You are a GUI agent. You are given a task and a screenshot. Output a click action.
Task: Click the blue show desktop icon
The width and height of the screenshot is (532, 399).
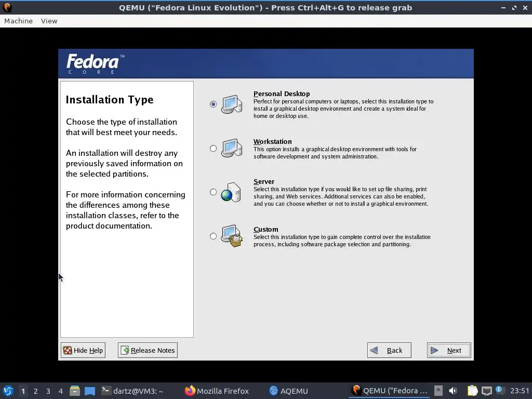pos(90,391)
